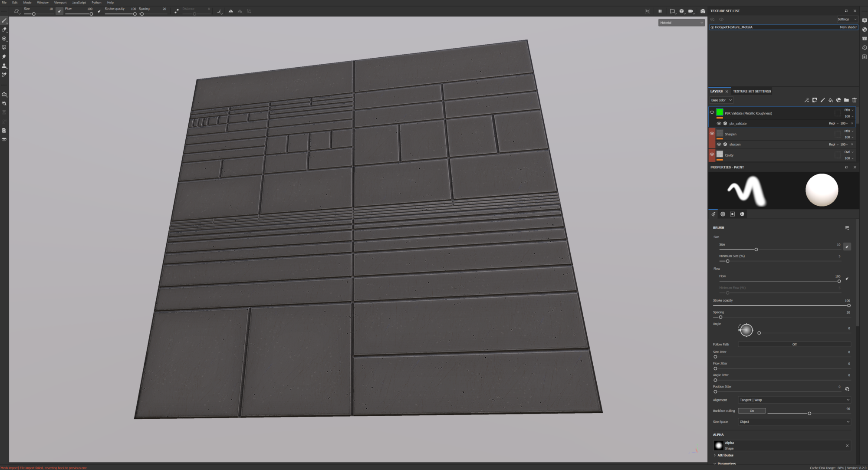Click the camera screenshot icon above viewport
This screenshot has width=868, height=470.
(703, 11)
